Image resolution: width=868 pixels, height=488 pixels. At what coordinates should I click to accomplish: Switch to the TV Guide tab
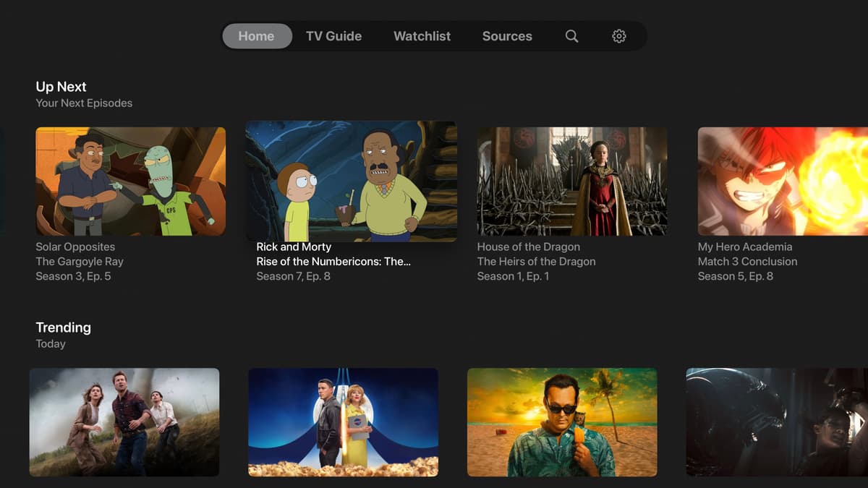coord(333,36)
